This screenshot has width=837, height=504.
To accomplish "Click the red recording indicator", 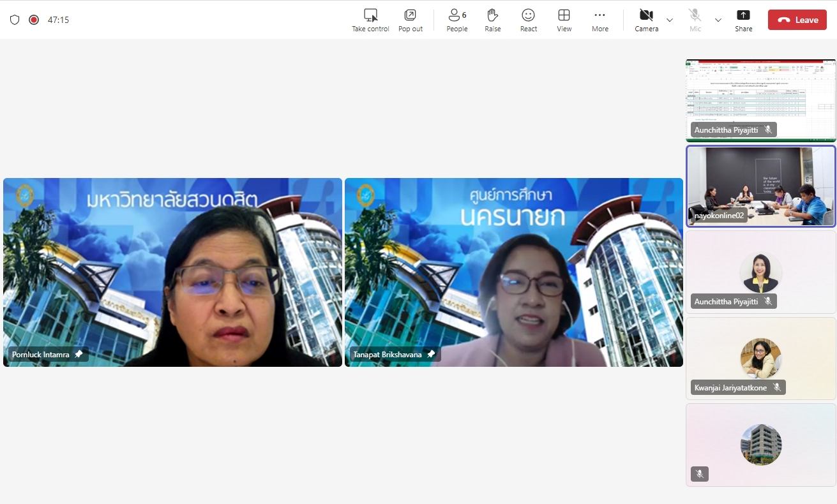I will [34, 20].
